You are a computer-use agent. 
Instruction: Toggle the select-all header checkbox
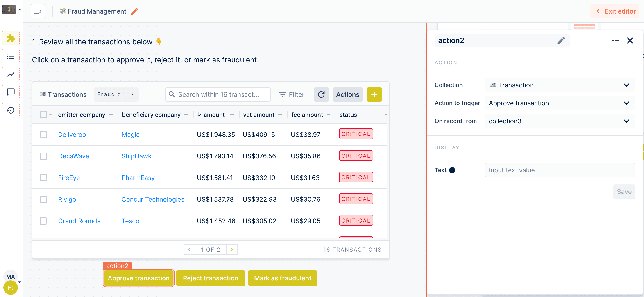pyautogui.click(x=43, y=115)
